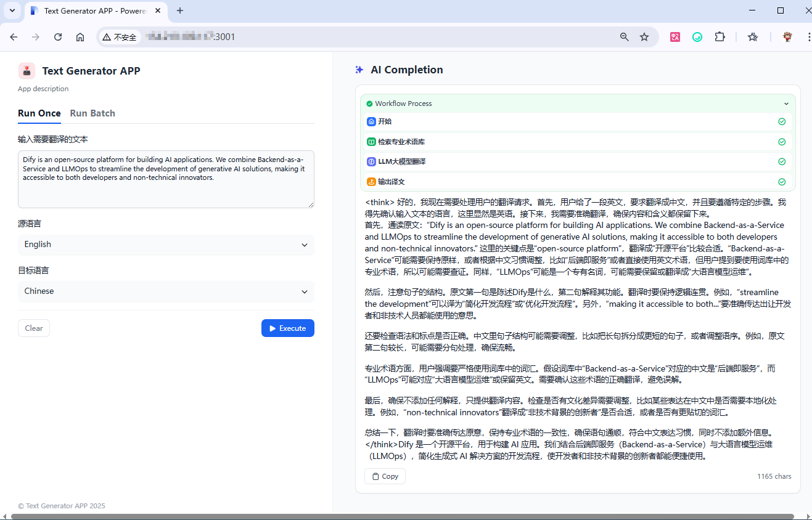Click the 源语言 label
Image resolution: width=812 pixels, height=520 pixels.
pyautogui.click(x=30, y=224)
